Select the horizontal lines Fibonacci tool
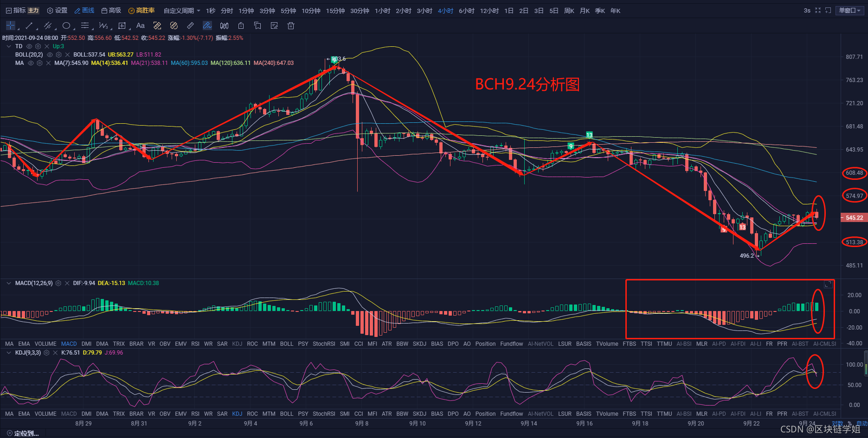 pos(85,25)
